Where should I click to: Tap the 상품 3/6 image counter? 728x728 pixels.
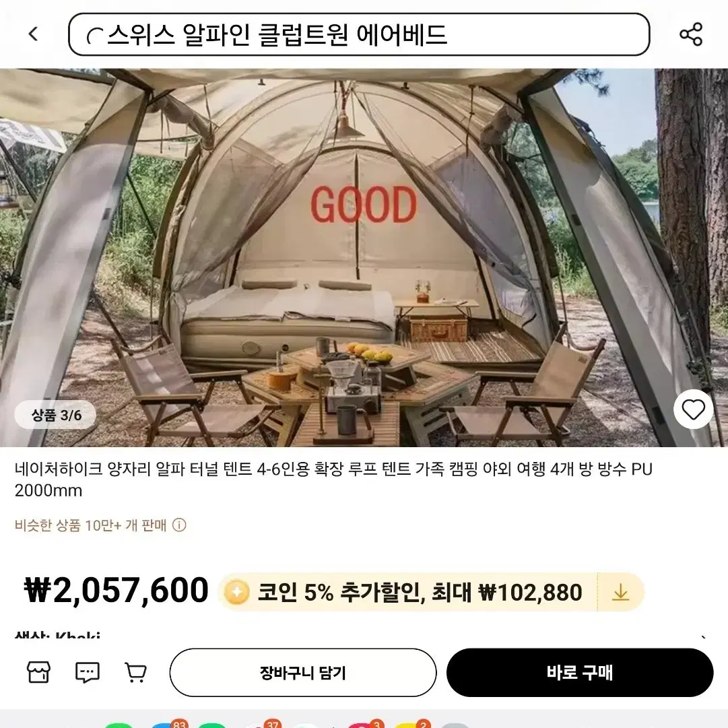click(x=55, y=415)
